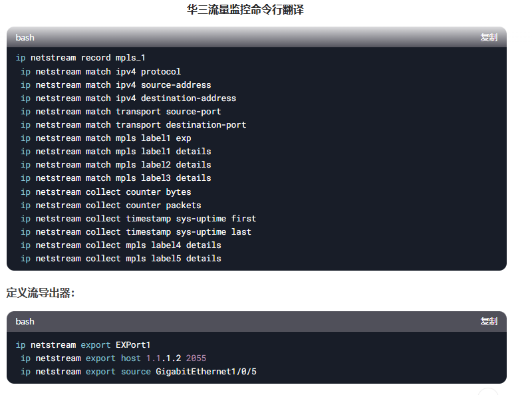The width and height of the screenshot is (532, 395).
Task: Click the 'match ipv4 protocol' code line
Action: pos(101,72)
